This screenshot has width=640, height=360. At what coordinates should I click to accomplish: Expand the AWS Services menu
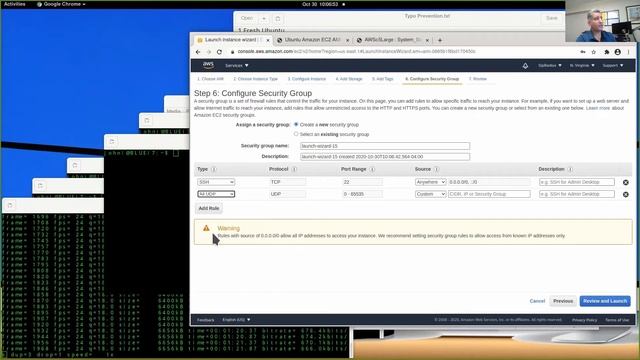click(236, 65)
